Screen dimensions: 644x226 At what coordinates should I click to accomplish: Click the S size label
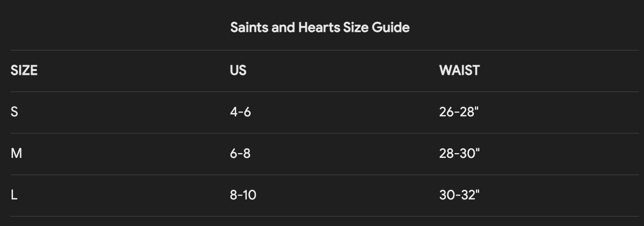pos(14,112)
